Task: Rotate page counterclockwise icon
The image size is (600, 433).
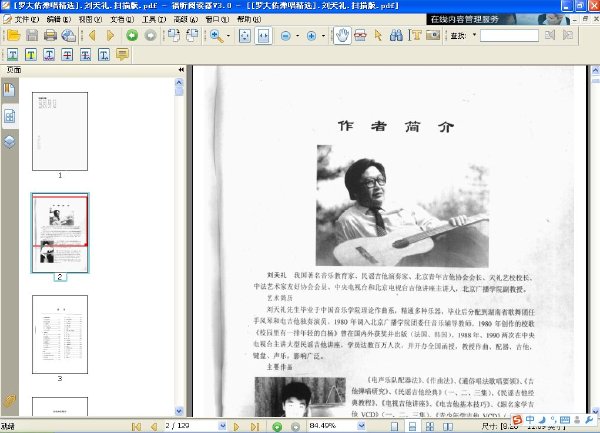Action: (x=192, y=36)
